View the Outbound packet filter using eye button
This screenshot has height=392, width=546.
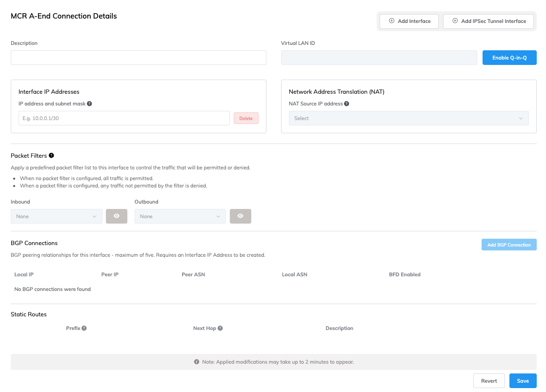click(x=240, y=216)
